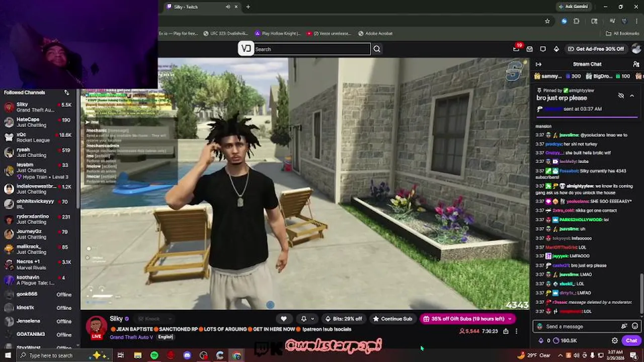This screenshot has height=362, width=644.
Task: Open the whispers speech-bubble icon
Action: [x=543, y=49]
